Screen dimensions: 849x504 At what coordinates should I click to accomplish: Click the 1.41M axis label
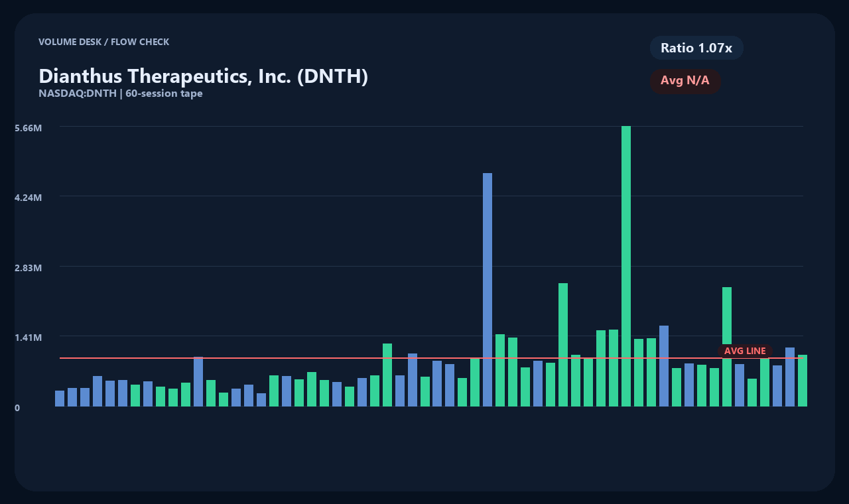(x=29, y=337)
